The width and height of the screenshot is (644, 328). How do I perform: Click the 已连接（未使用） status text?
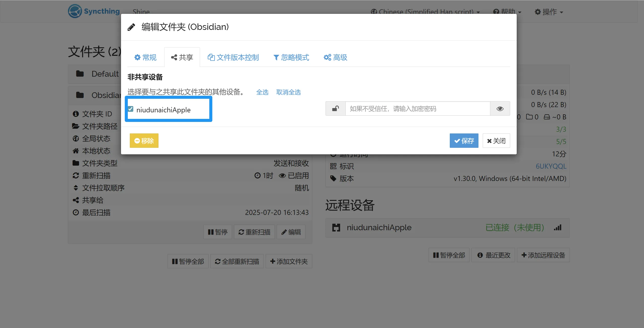(x=515, y=227)
